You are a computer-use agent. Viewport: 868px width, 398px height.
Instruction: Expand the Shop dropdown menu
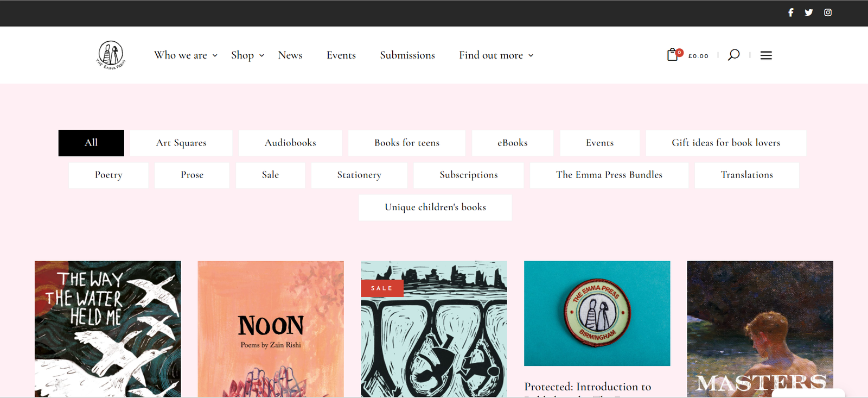pyautogui.click(x=247, y=55)
